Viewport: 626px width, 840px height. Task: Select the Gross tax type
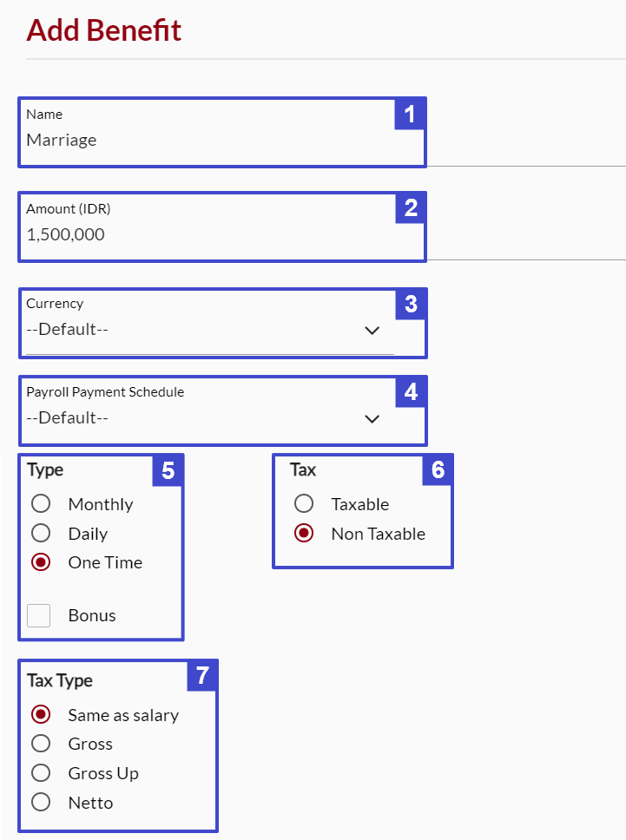tap(41, 744)
